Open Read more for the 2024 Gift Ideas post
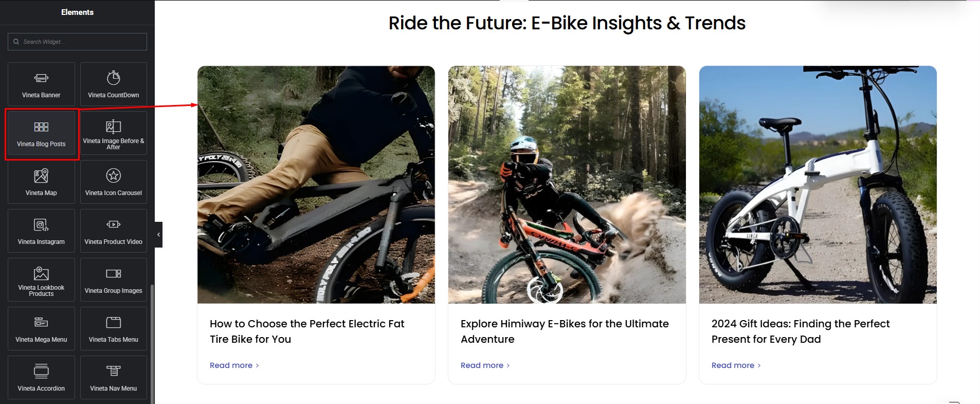Viewport: 980px width, 404px height. (736, 365)
